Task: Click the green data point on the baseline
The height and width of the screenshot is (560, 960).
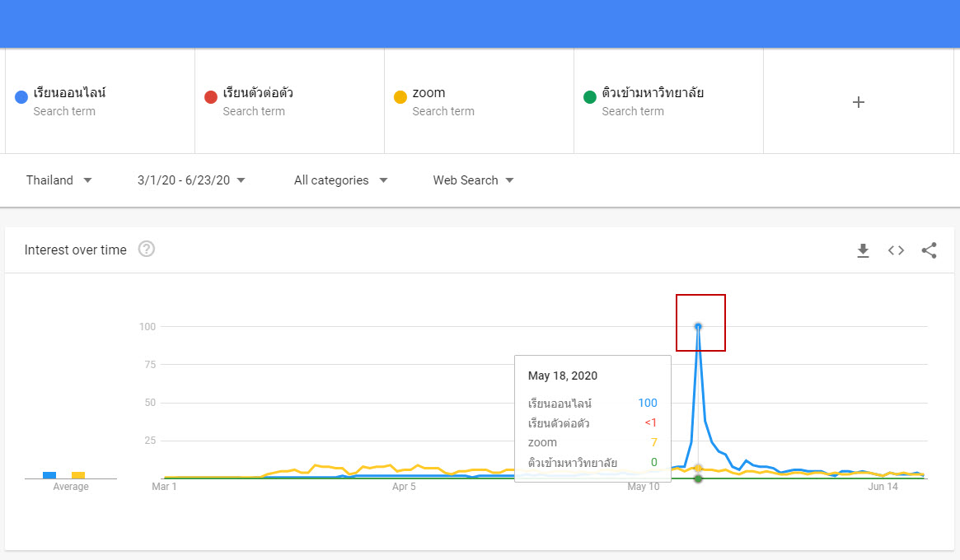Action: click(x=698, y=478)
